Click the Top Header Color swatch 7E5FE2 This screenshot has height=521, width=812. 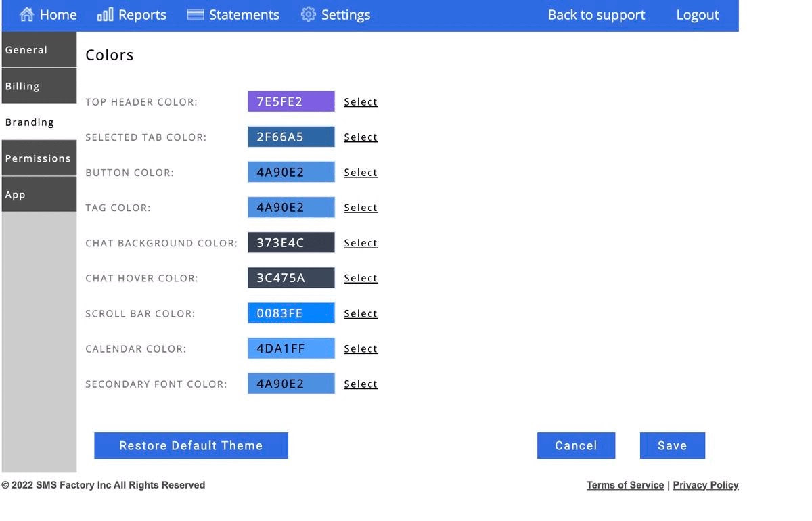point(291,101)
